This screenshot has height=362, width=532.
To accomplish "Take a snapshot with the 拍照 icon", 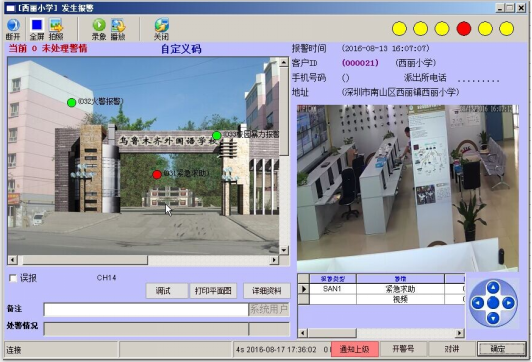I will [56, 29].
